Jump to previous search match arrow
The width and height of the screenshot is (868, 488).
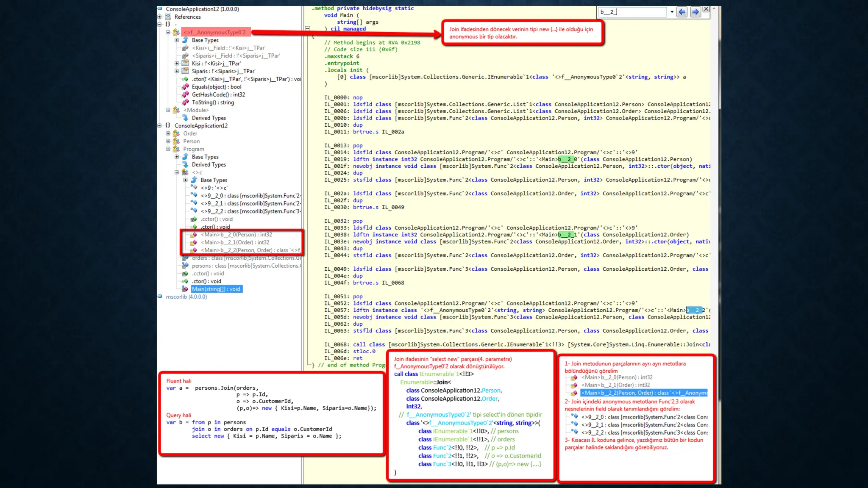[682, 12]
